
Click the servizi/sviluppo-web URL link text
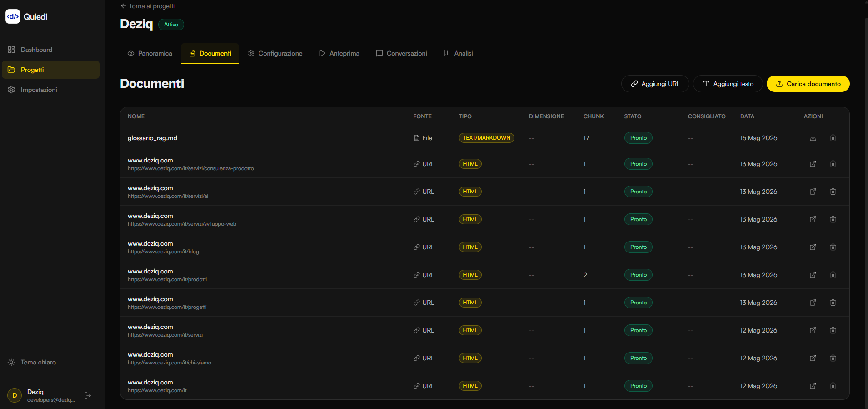click(182, 224)
